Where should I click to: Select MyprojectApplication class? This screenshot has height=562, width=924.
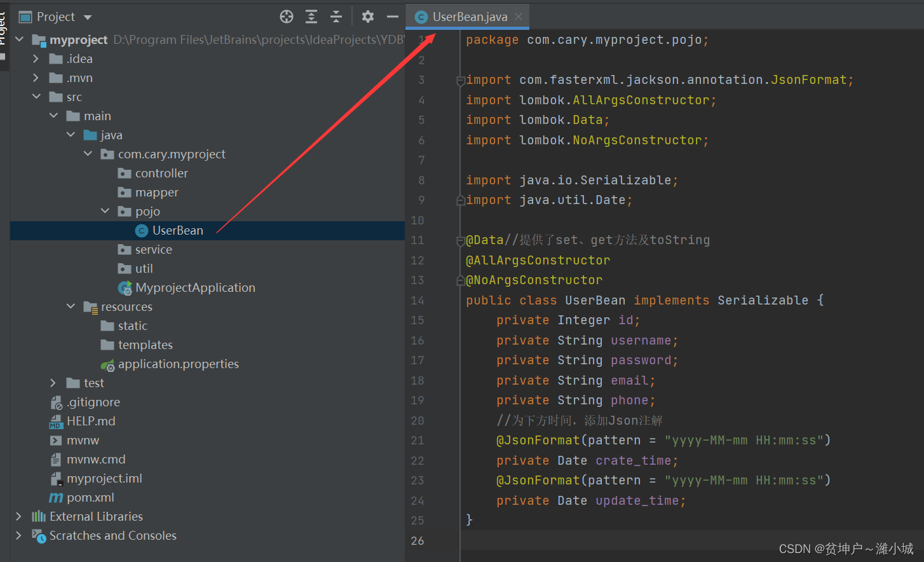point(195,287)
